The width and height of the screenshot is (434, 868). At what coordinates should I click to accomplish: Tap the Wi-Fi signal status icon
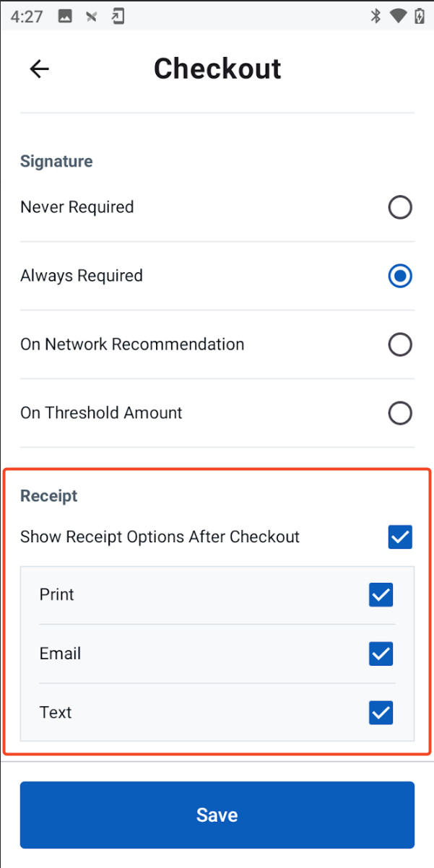397,16
